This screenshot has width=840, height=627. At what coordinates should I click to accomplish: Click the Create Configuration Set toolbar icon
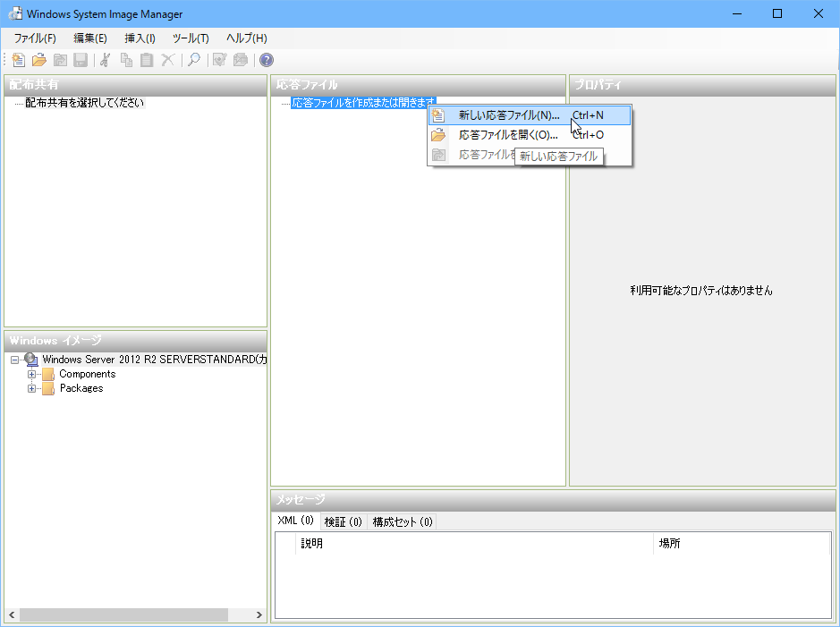[x=241, y=60]
